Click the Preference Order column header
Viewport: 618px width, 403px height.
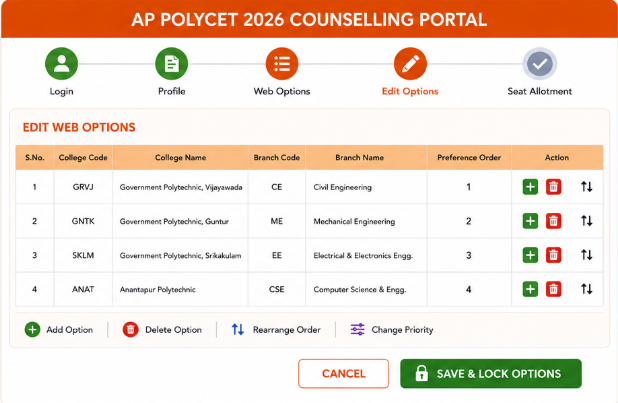[469, 157]
